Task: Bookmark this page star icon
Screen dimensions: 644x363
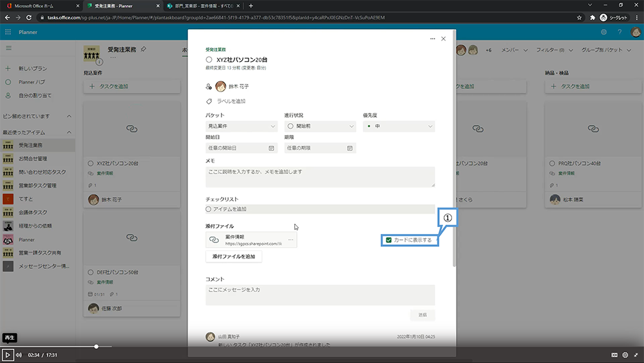Action: [x=580, y=17]
